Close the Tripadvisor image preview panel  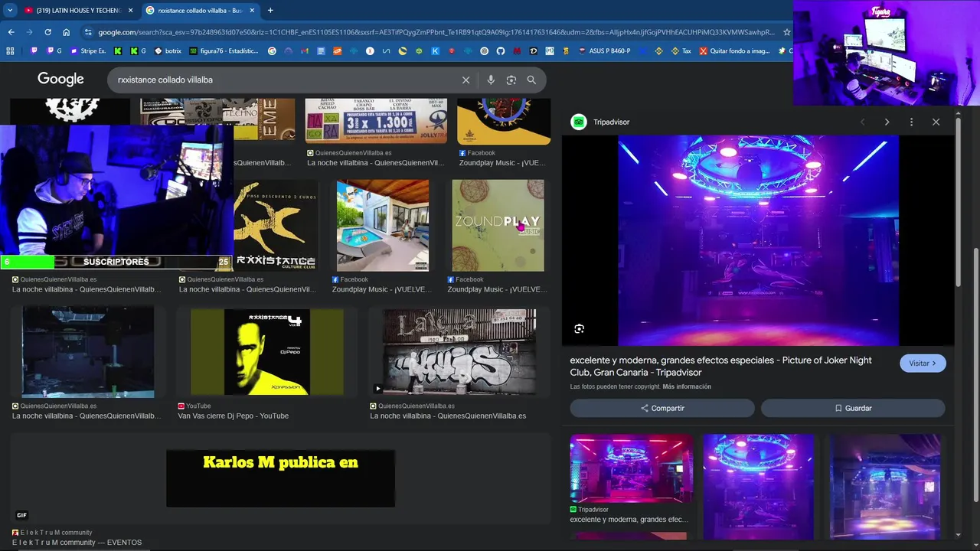(x=936, y=122)
